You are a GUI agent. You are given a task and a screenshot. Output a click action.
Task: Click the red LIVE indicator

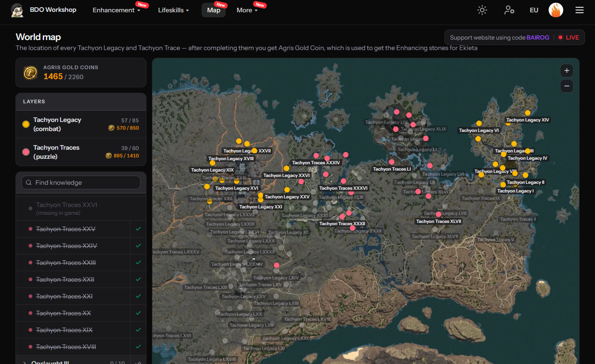[569, 37]
